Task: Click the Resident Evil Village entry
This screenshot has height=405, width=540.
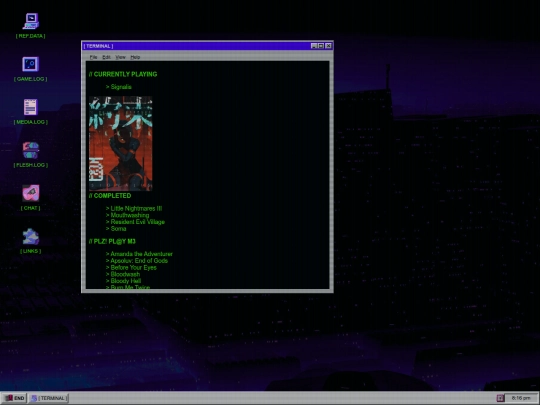Action: pyautogui.click(x=135, y=222)
